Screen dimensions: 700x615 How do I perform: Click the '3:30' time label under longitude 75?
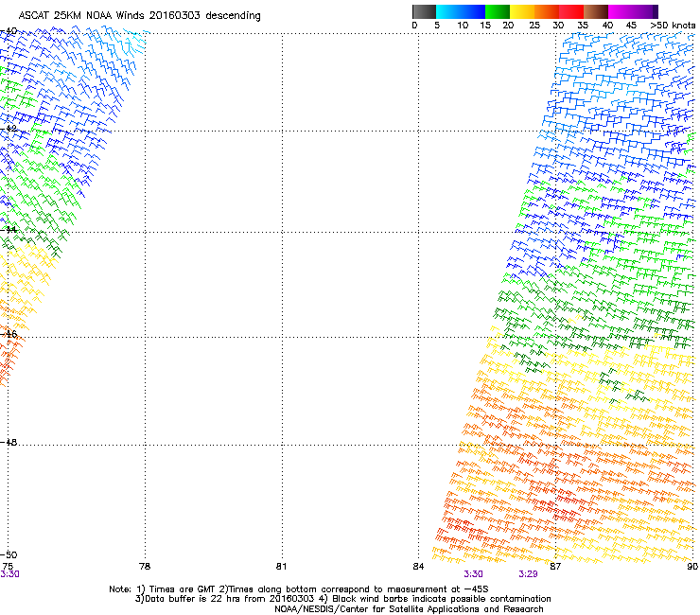(9, 574)
